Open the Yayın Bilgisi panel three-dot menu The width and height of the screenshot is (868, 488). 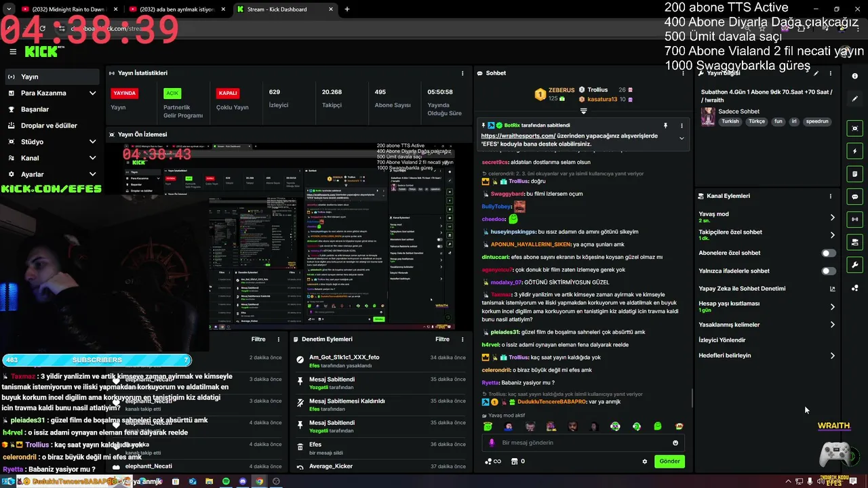831,73
